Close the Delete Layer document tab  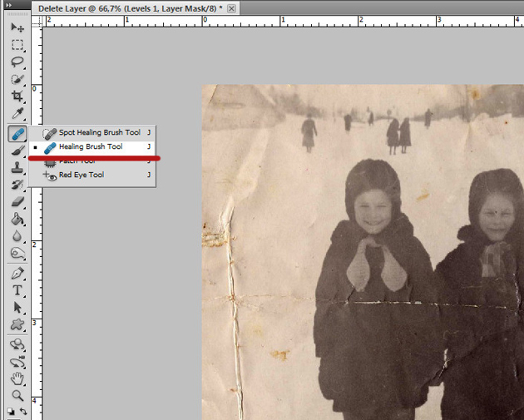pos(231,8)
